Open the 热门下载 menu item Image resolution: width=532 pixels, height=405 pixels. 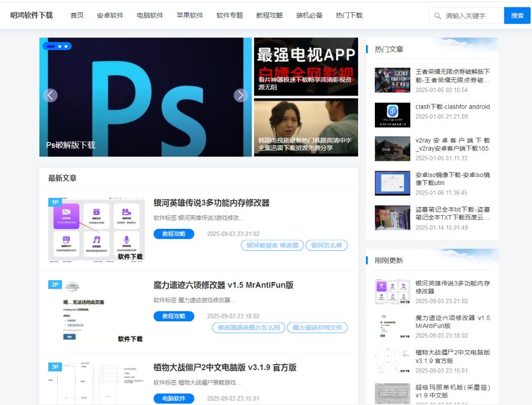coord(349,16)
